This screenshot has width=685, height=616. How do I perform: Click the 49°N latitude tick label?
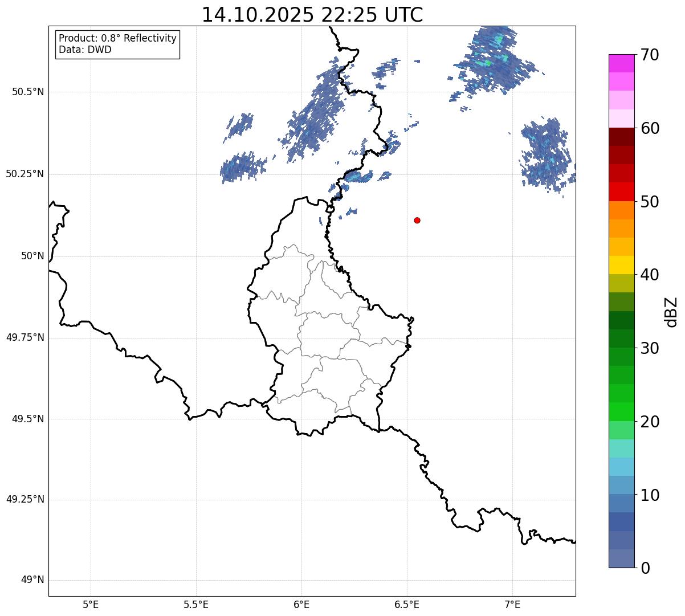pyautogui.click(x=32, y=580)
